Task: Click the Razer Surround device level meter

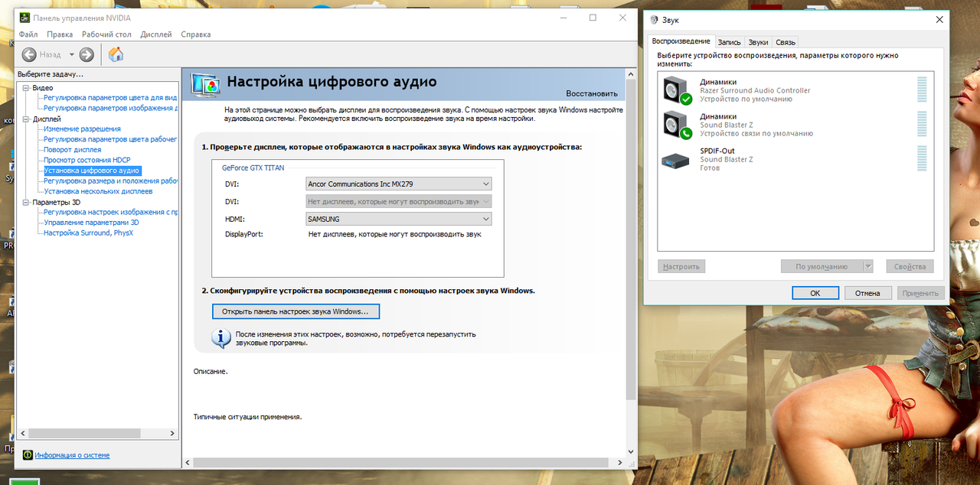Action: (922, 90)
